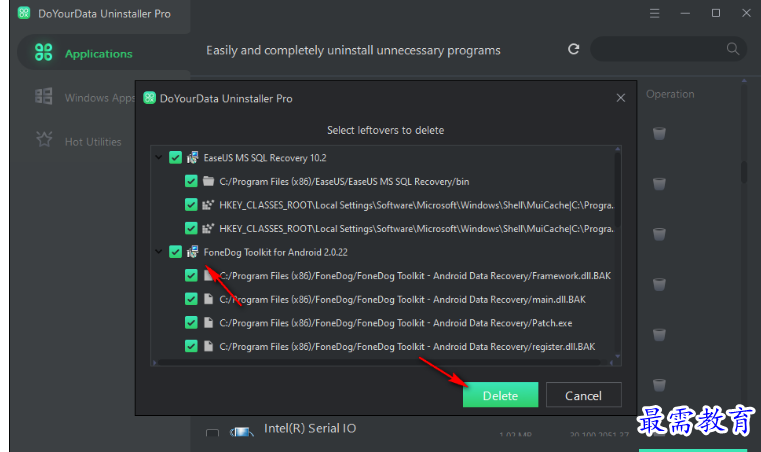Tick the Intel(R) Serial IO checkbox
Viewport: 761px width, 452px height.
coord(212,432)
